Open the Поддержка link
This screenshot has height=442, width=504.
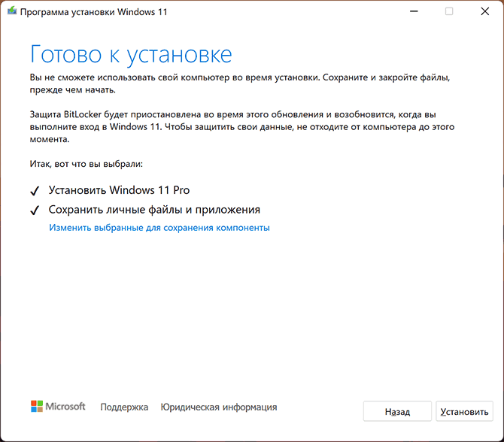(124, 407)
